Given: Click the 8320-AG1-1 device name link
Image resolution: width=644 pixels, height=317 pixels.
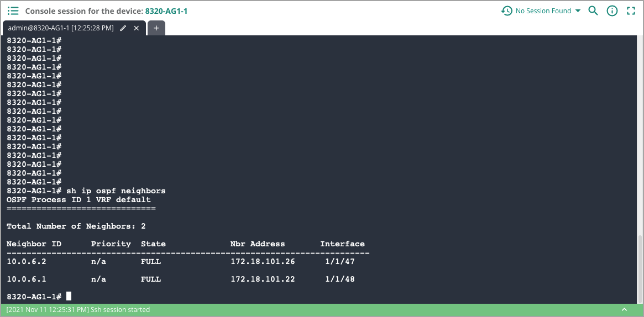Looking at the screenshot, I should point(166,11).
